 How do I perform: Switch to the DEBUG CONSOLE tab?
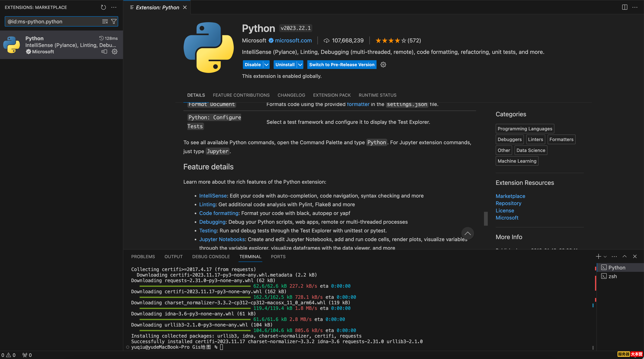[x=211, y=256]
